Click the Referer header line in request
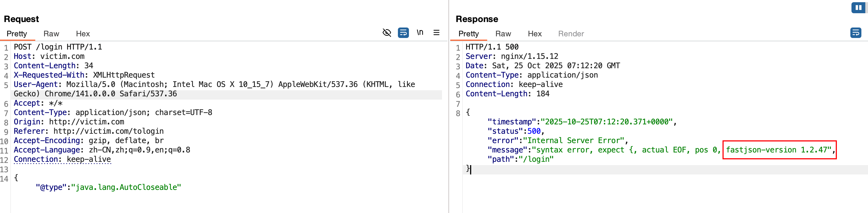The width and height of the screenshot is (868, 213). pos(88,131)
